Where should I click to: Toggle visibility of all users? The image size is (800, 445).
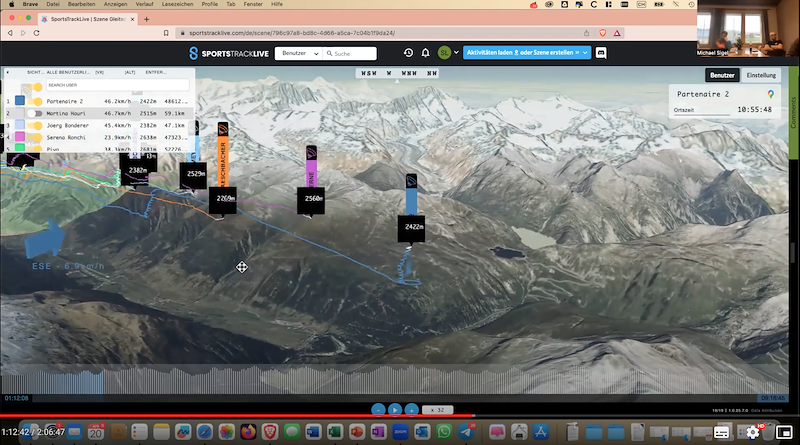point(35,87)
